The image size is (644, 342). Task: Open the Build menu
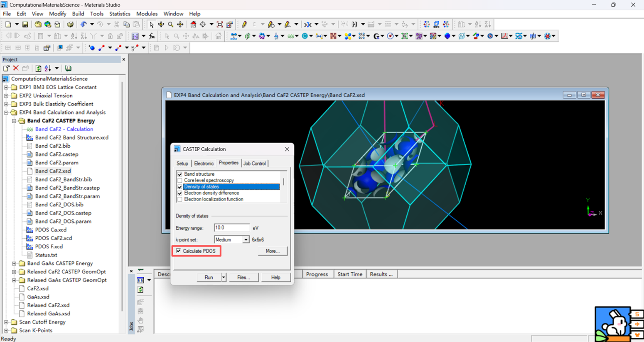[78, 14]
